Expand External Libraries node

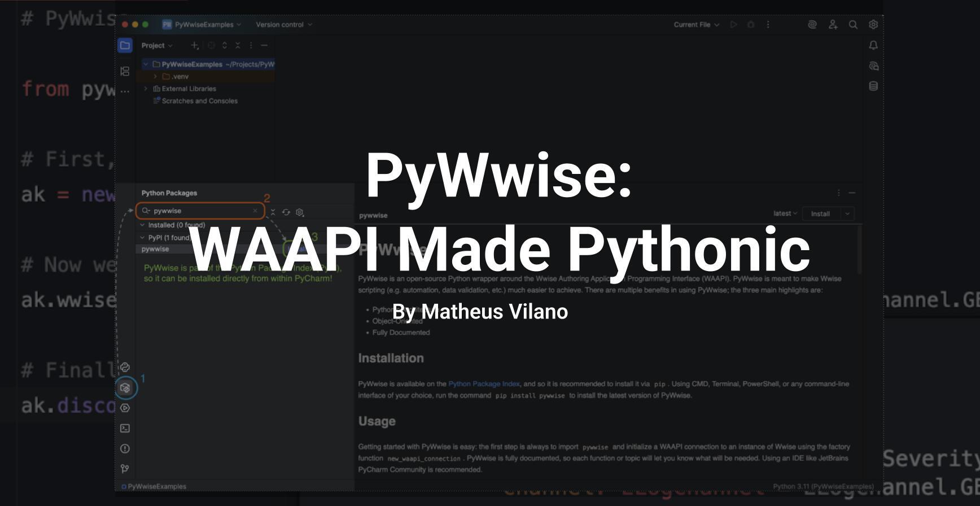coord(146,89)
